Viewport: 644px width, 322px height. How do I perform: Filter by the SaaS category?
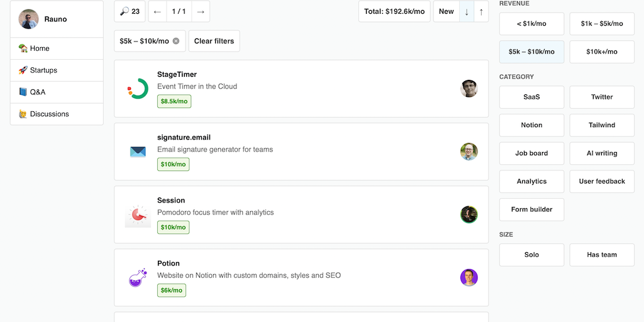click(531, 97)
